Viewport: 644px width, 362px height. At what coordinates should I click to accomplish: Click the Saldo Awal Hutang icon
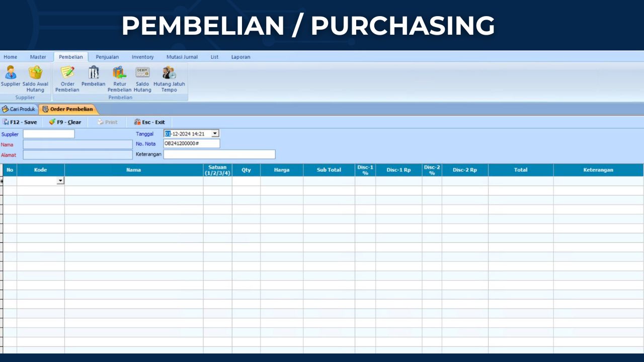click(x=35, y=74)
